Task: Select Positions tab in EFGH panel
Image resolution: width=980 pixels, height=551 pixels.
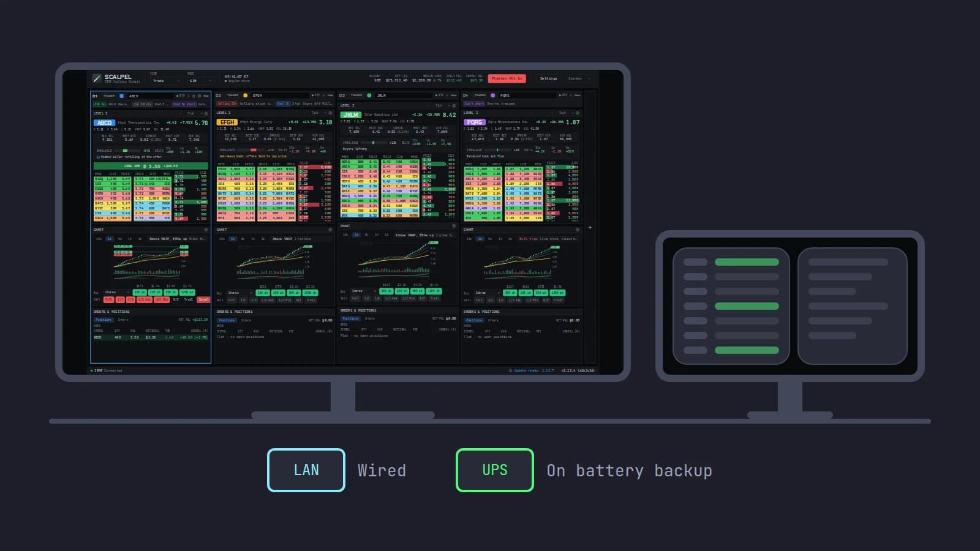Action: click(x=227, y=320)
